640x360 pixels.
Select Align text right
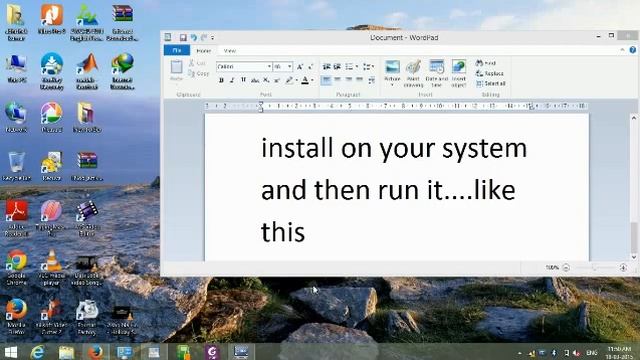click(349, 80)
